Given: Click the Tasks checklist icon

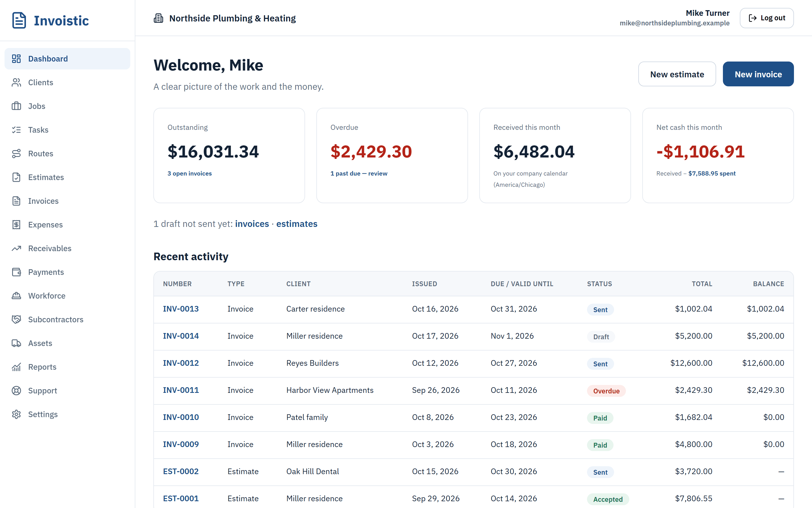Looking at the screenshot, I should click(x=16, y=130).
